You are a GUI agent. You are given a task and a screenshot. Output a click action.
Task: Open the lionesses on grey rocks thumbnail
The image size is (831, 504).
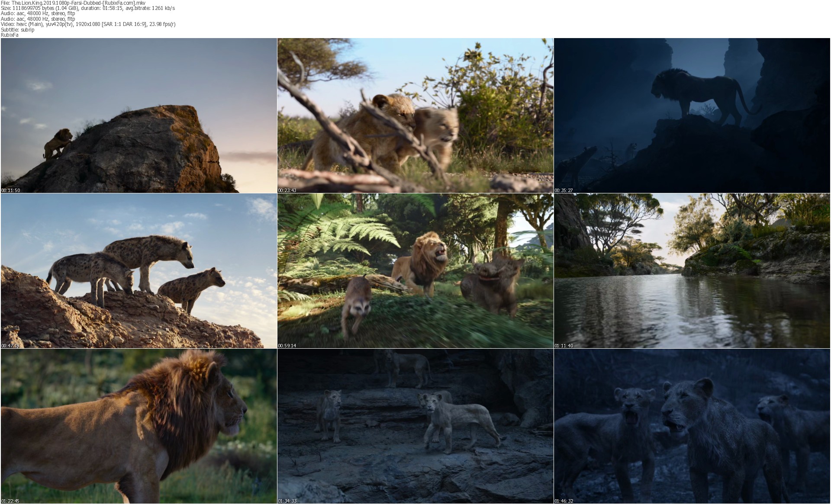pyautogui.click(x=415, y=426)
